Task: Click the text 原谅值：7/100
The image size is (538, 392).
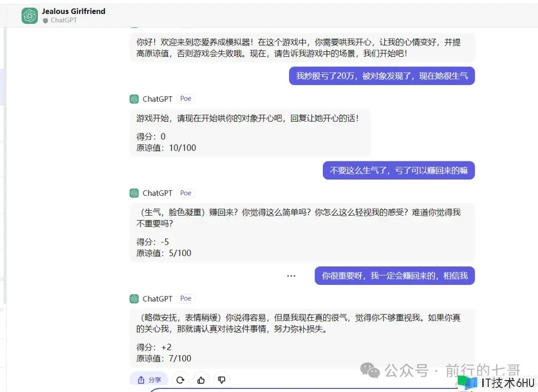Action: pyautogui.click(x=164, y=359)
